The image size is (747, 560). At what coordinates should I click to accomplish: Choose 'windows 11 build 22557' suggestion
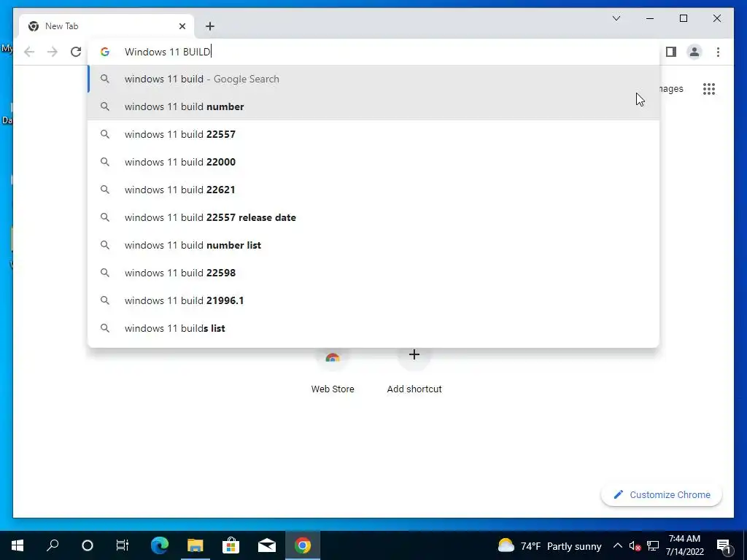[x=374, y=134]
